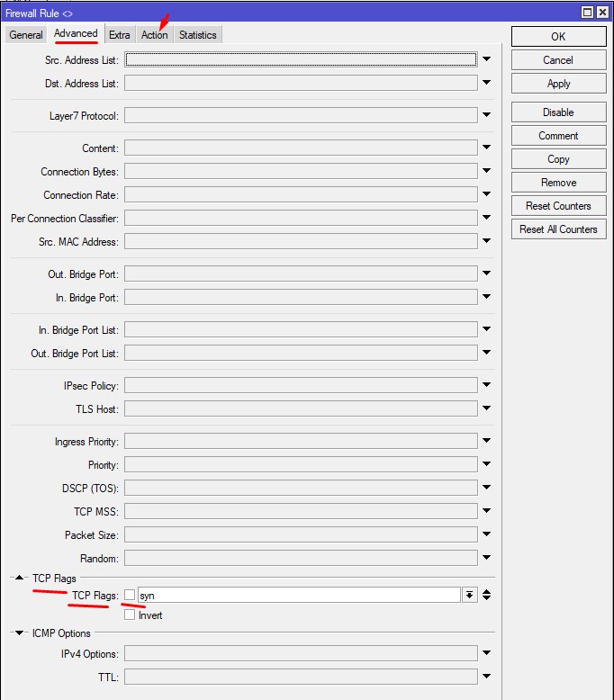Click the Src. Address List input field

(x=301, y=60)
